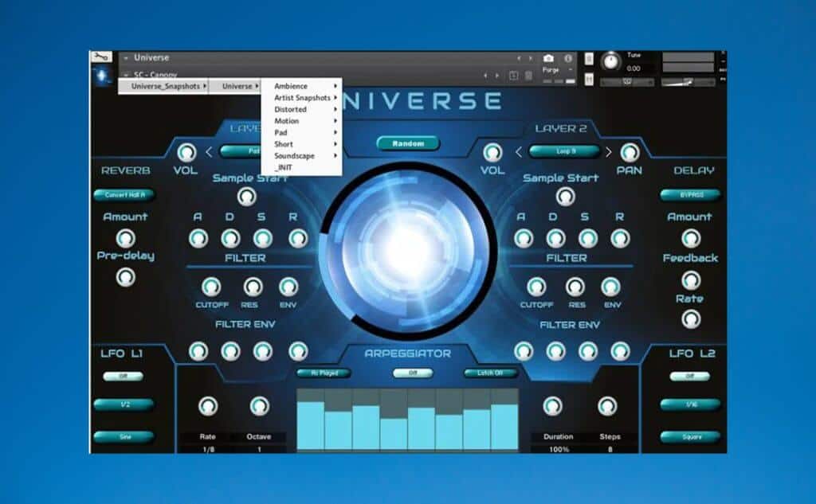This screenshot has height=504, width=816.
Task: Click the central glowing orb display
Action: tap(408, 252)
